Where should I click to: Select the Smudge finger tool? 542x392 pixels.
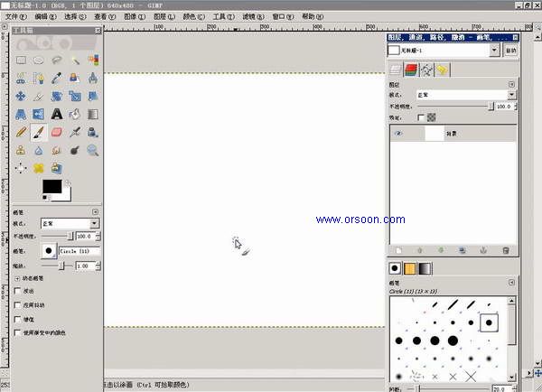[57, 150]
